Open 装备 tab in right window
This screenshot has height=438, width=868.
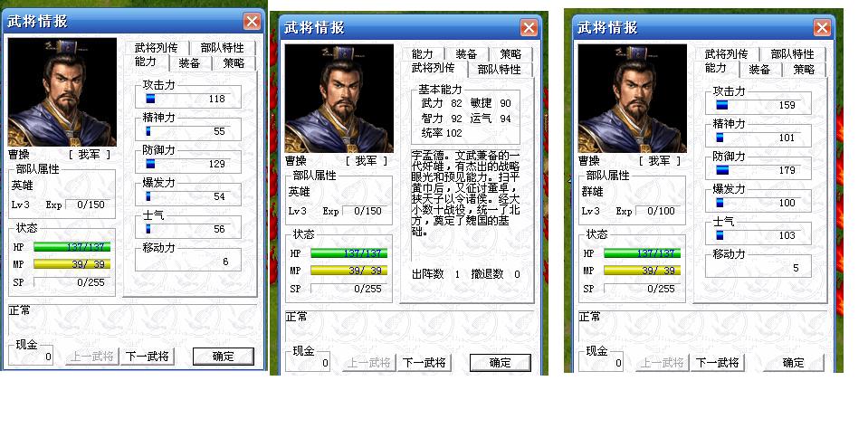coord(759,69)
